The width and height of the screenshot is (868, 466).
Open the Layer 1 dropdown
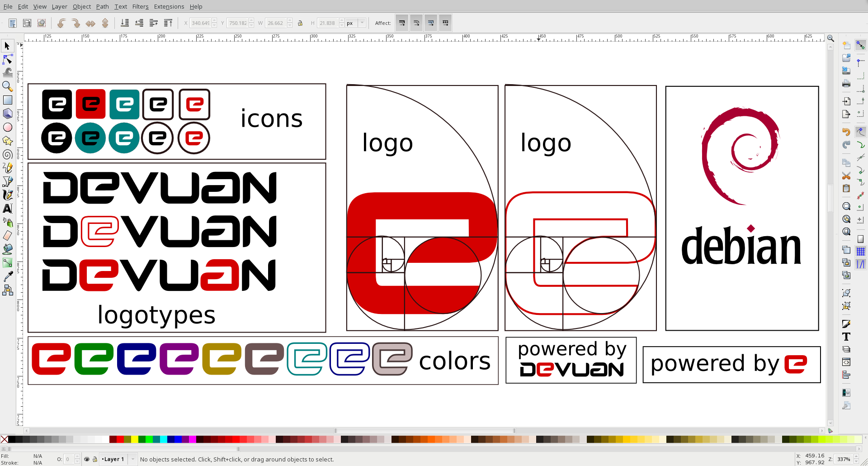(x=118, y=459)
